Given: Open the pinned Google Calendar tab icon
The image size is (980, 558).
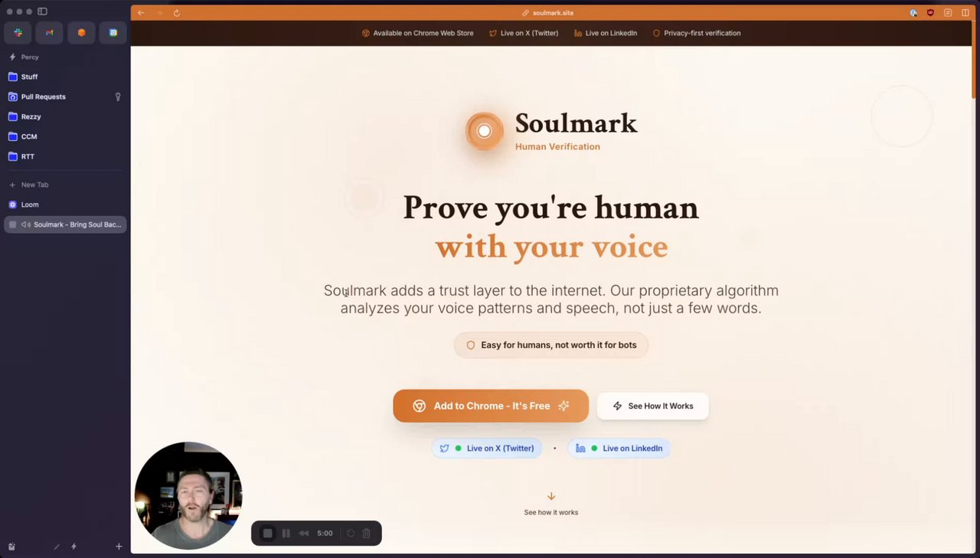Looking at the screenshot, I should tap(113, 33).
